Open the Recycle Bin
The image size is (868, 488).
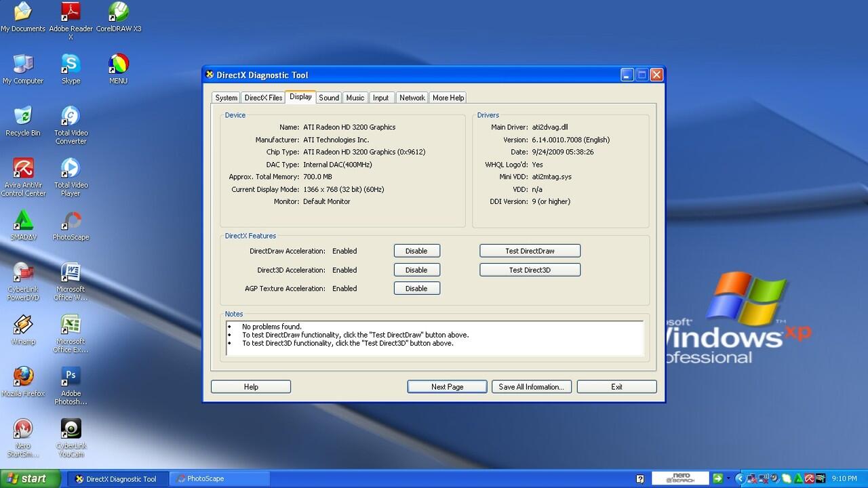(x=23, y=121)
